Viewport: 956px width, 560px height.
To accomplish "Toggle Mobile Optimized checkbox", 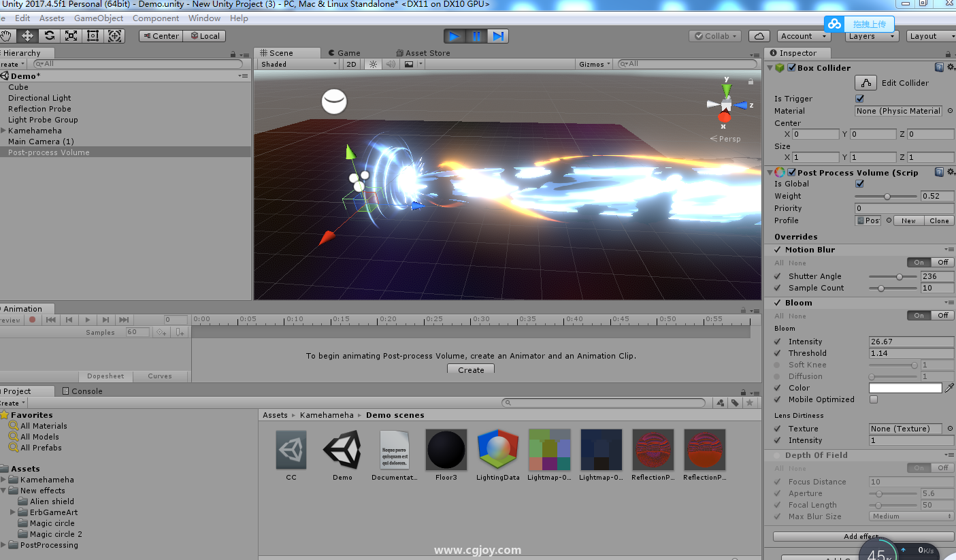I will [874, 399].
